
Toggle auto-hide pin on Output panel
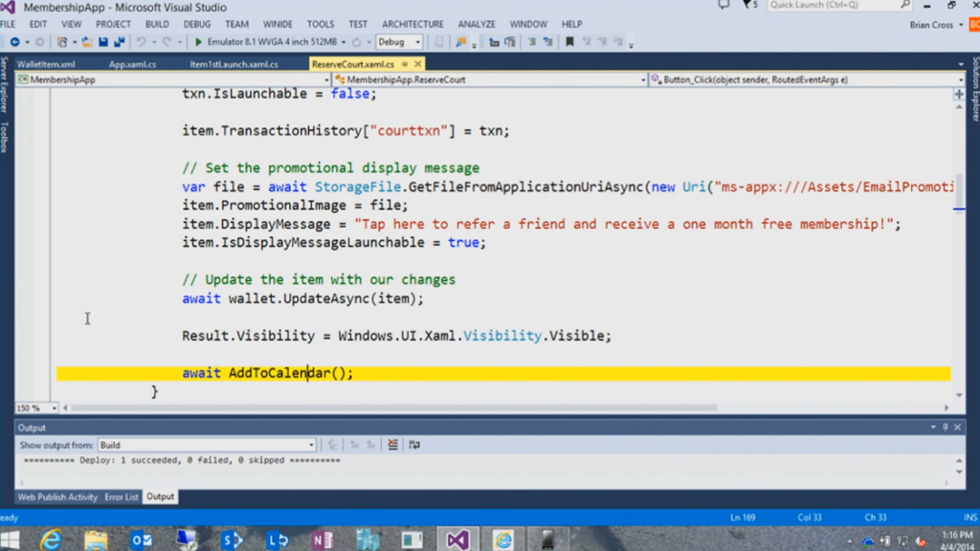pyautogui.click(x=945, y=428)
